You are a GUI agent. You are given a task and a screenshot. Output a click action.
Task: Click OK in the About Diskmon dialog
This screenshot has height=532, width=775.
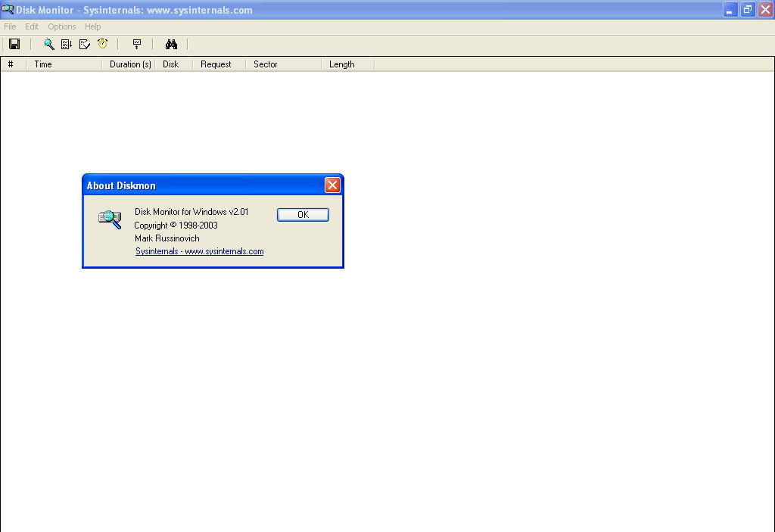(303, 215)
